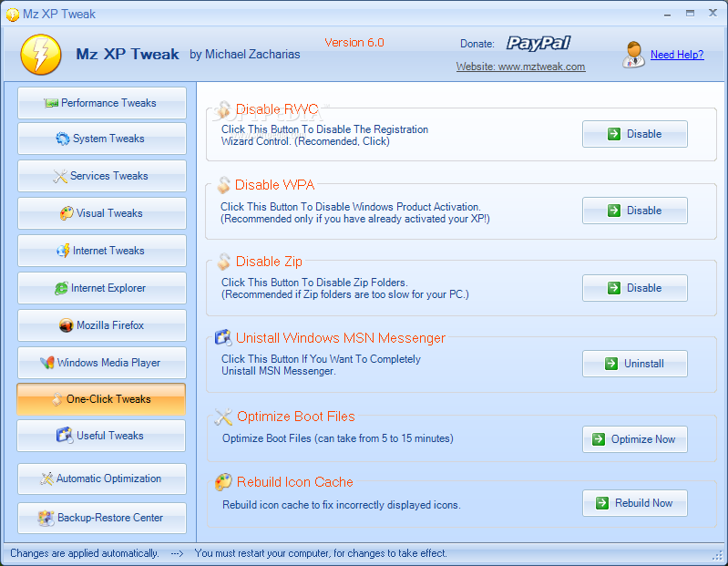This screenshot has width=728, height=566.
Task: Open Useful Tweaks section
Action: [101, 436]
